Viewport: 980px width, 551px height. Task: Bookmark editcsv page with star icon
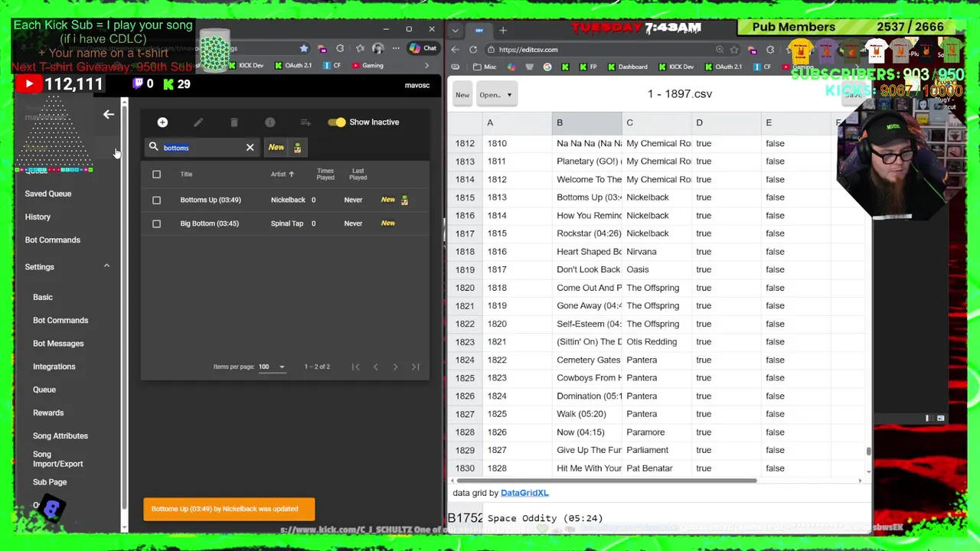click(733, 50)
